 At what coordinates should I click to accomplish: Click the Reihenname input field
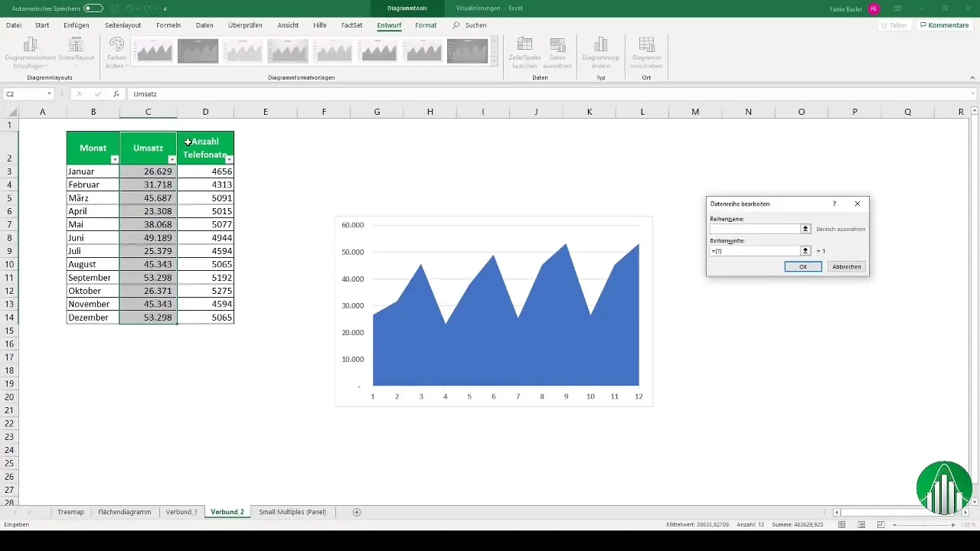click(x=755, y=229)
